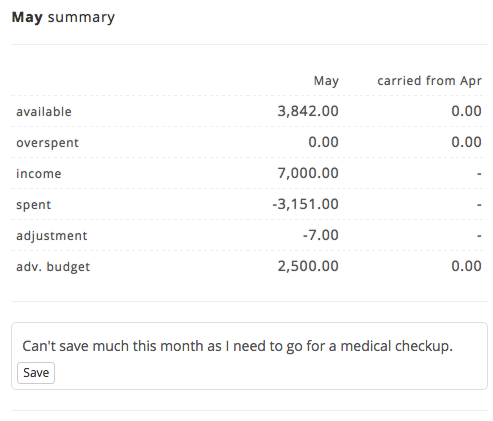The height and width of the screenshot is (421, 493).
Task: Click the 'adv. budget' row label
Action: 53,267
